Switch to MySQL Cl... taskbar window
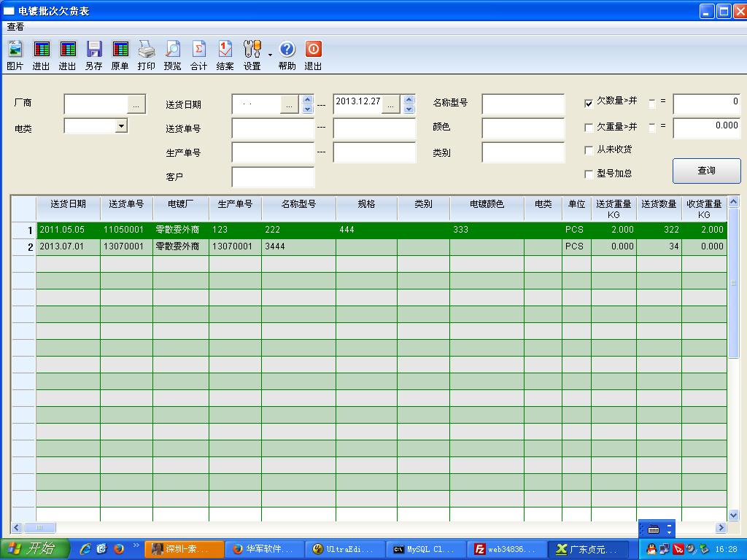The height and width of the screenshot is (560, 747). pyautogui.click(x=425, y=549)
